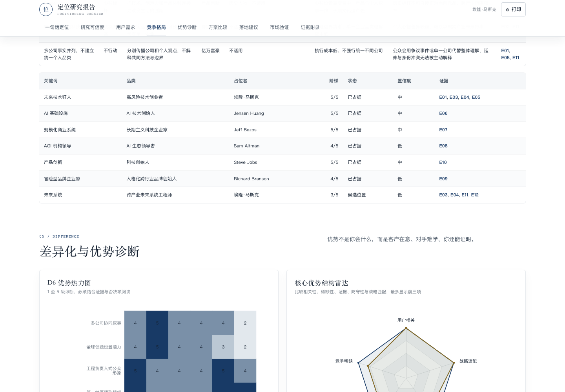Screen dimensions: 565x392
Task: Select the 规模化商业系统 keyword cell
Action: pyautogui.click(x=60, y=130)
